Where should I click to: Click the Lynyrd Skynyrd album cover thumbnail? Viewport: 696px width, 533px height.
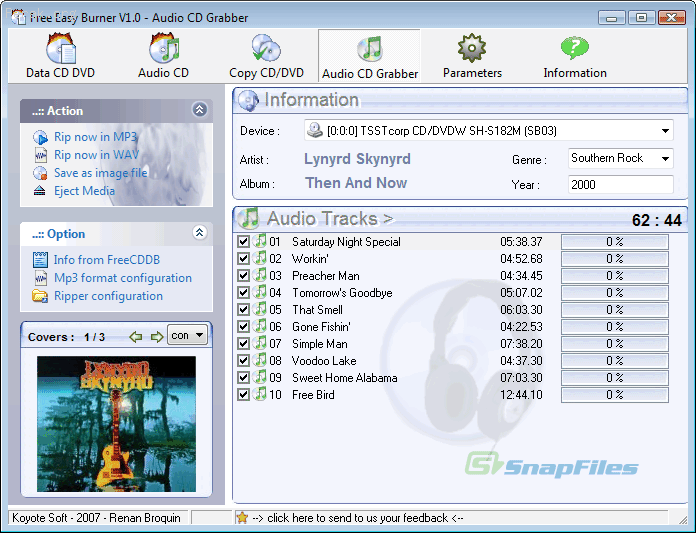click(116, 424)
